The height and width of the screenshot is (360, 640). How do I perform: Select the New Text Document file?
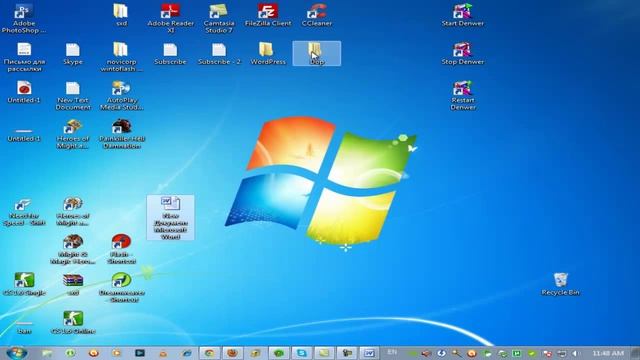(x=73, y=96)
